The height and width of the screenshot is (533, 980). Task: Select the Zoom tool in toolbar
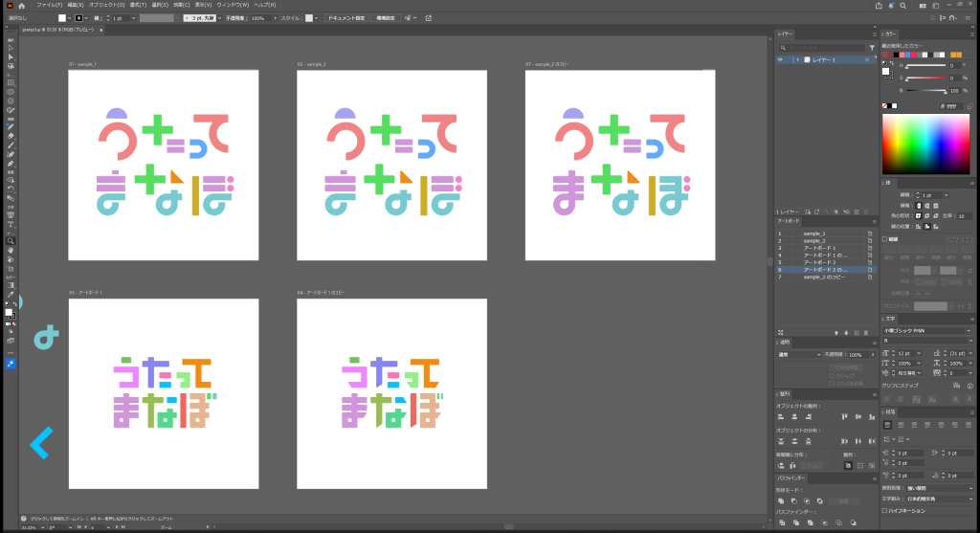(11, 240)
